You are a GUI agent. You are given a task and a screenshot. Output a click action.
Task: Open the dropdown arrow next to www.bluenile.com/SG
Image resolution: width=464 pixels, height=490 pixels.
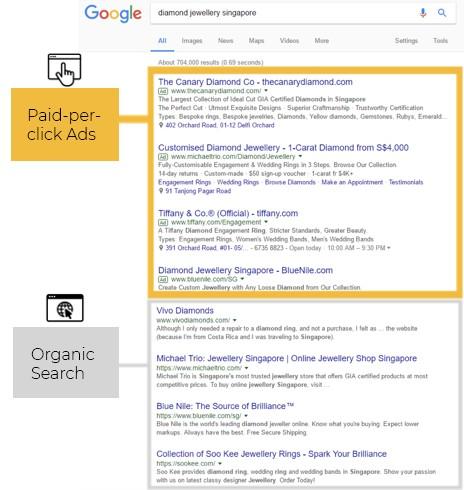tap(242, 279)
